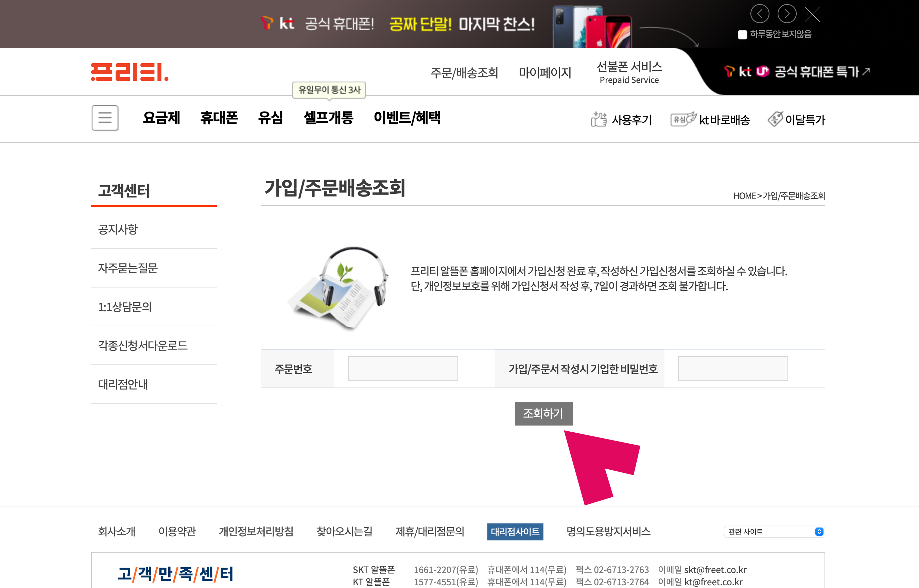Click the 프리티 logo
This screenshot has width=919, height=588.
click(x=130, y=72)
